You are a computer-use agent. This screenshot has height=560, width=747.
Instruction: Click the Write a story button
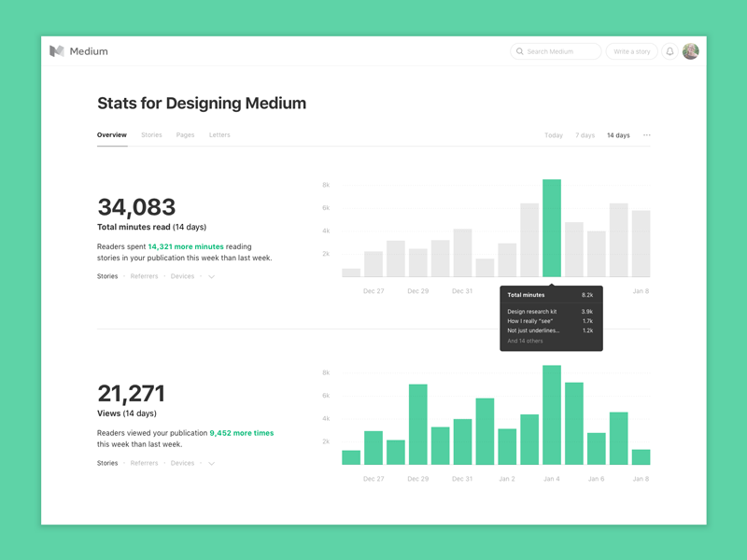632,51
